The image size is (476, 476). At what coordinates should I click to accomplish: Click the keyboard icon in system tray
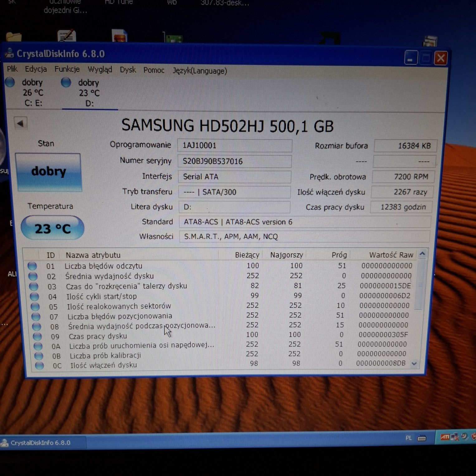422,438
